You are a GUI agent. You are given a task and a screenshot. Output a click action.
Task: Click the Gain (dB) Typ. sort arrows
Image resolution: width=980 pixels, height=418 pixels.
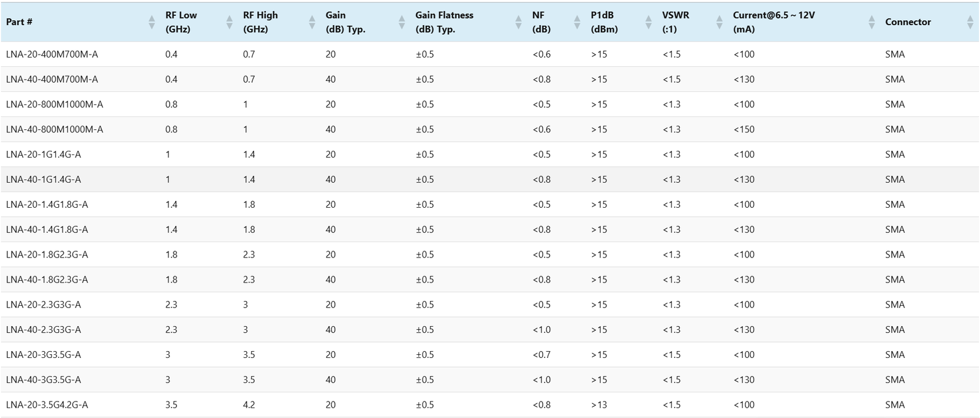402,22
